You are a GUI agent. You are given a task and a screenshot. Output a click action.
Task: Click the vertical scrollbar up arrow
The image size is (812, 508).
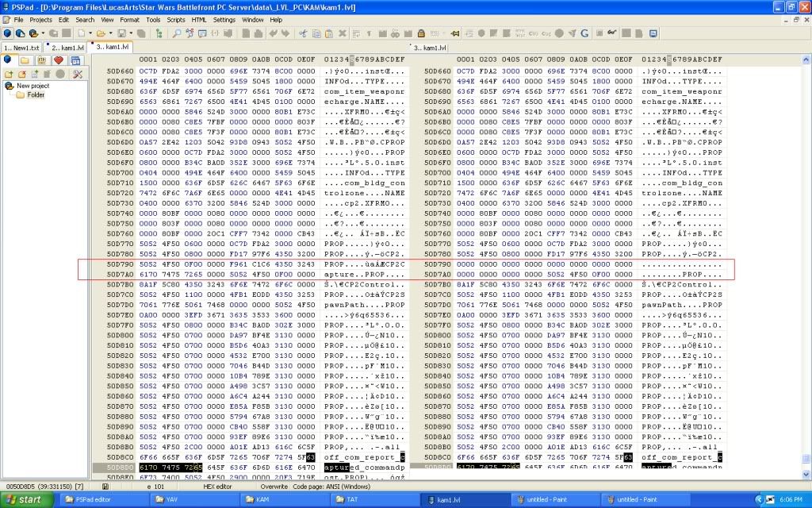click(806, 60)
